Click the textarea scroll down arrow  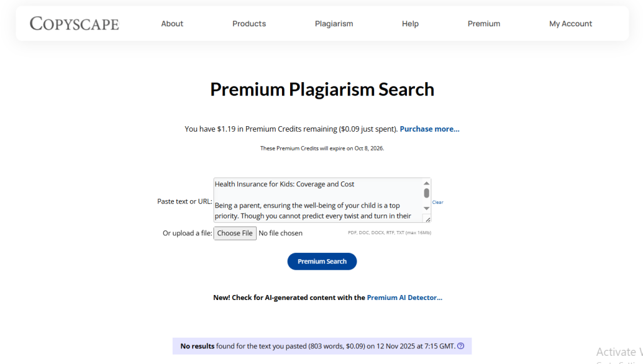(426, 208)
